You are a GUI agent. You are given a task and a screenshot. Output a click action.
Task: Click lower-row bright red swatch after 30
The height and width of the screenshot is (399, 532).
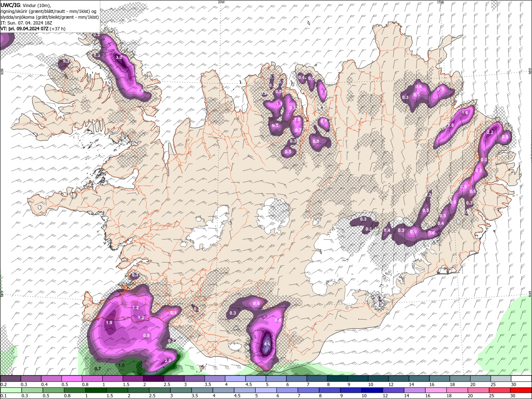[521, 390]
